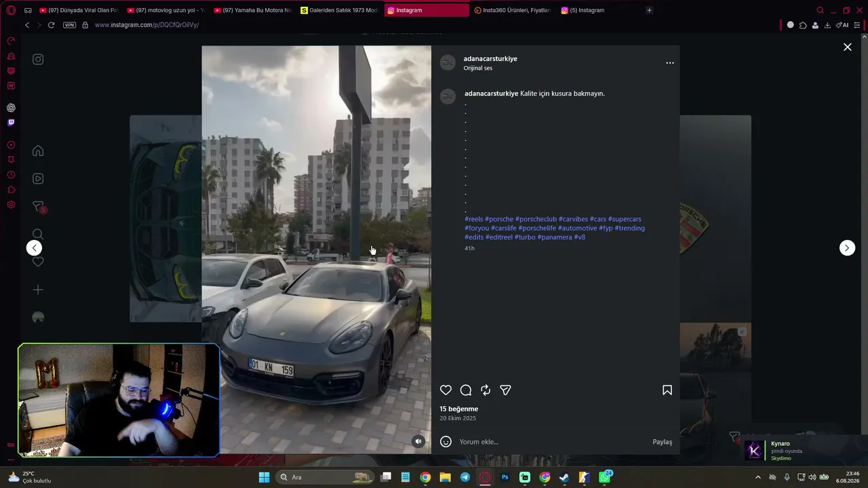The image size is (868, 488).
Task: Like the post with the heart icon
Action: [446, 390]
